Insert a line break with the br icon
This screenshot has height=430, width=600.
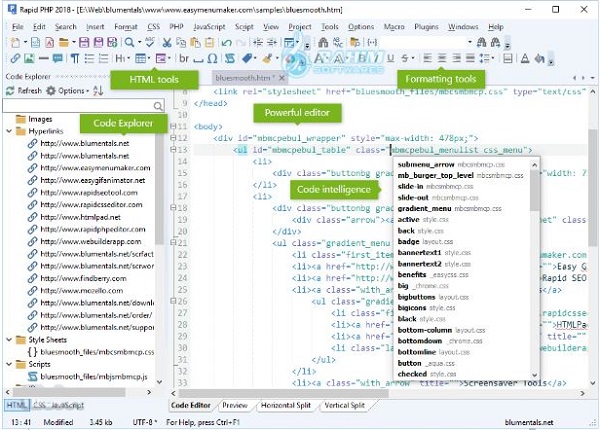[x=184, y=59]
